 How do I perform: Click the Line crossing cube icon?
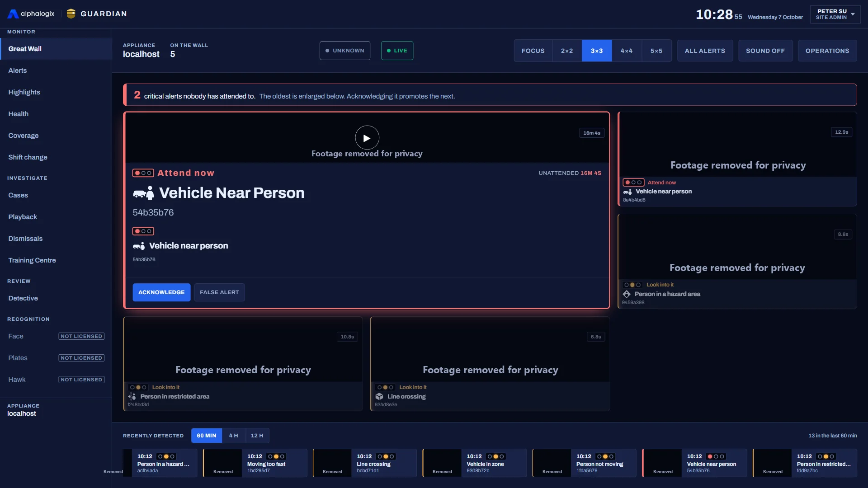379,396
